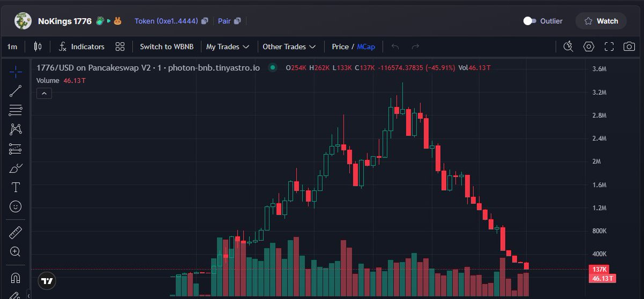Click the Watch button
Image resolution: width=644 pixels, height=299 pixels.
pos(601,21)
